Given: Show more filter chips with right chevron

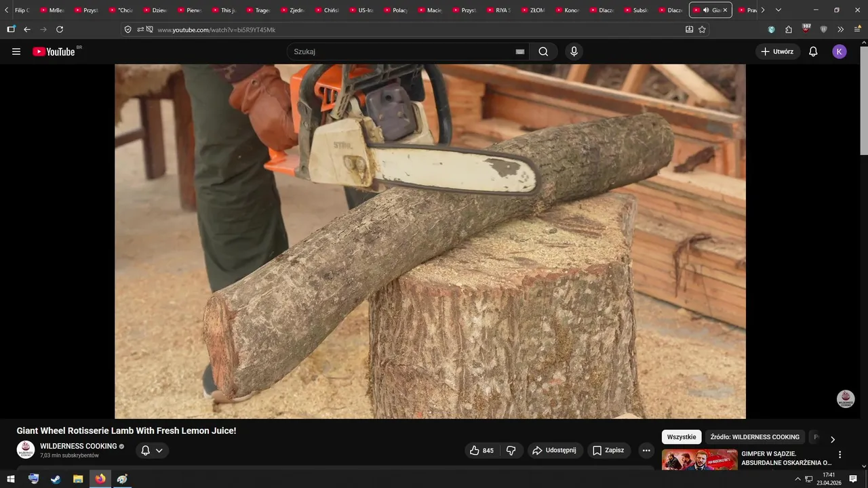Looking at the screenshot, I should click(833, 439).
